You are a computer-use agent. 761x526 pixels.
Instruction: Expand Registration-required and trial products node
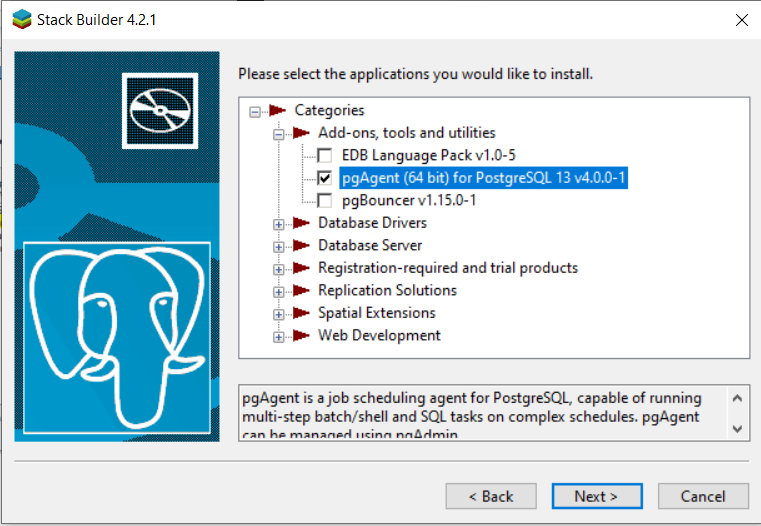[279, 269]
